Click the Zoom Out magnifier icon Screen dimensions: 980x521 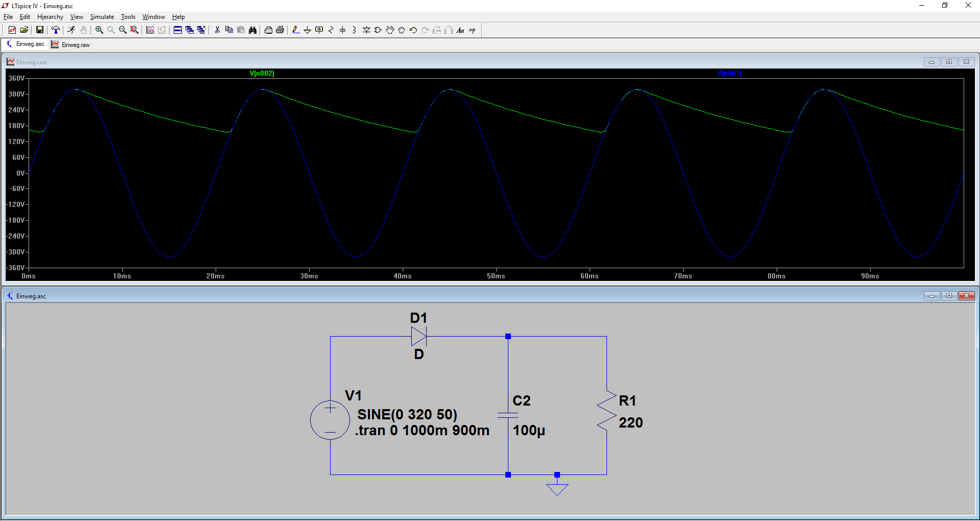[123, 30]
